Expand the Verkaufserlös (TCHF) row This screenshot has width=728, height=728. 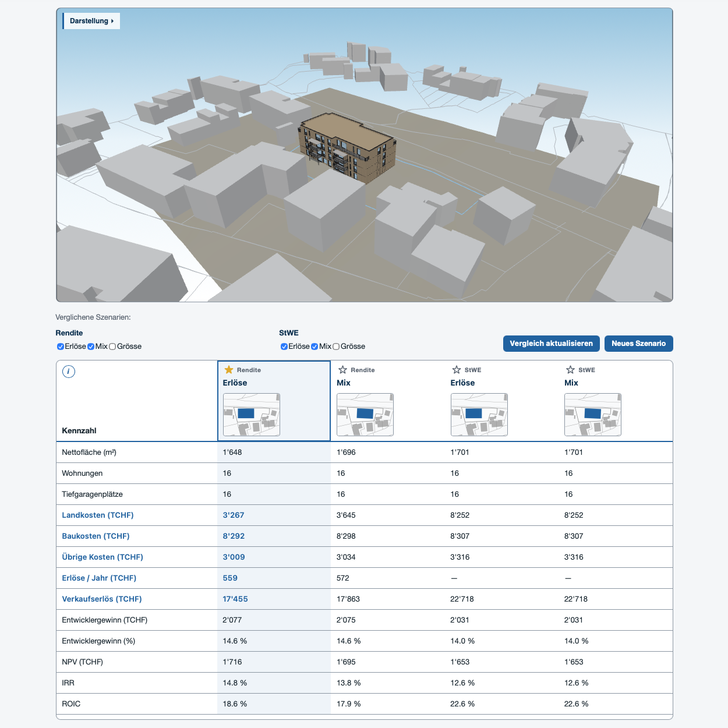tap(102, 599)
